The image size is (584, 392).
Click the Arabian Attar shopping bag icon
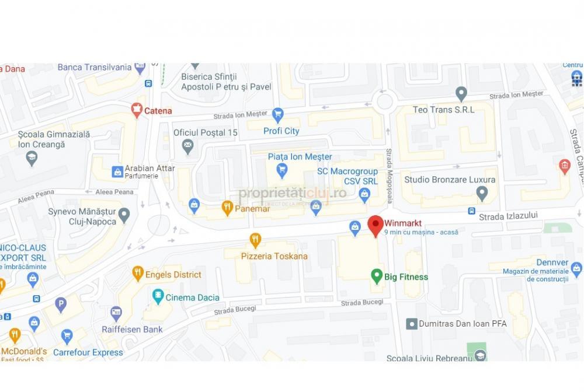click(x=117, y=172)
